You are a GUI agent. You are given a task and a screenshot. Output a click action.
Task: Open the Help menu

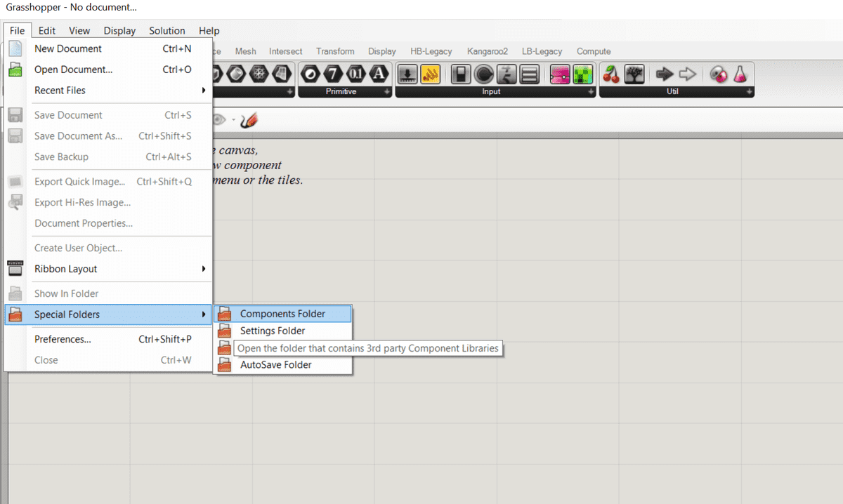[x=209, y=30]
